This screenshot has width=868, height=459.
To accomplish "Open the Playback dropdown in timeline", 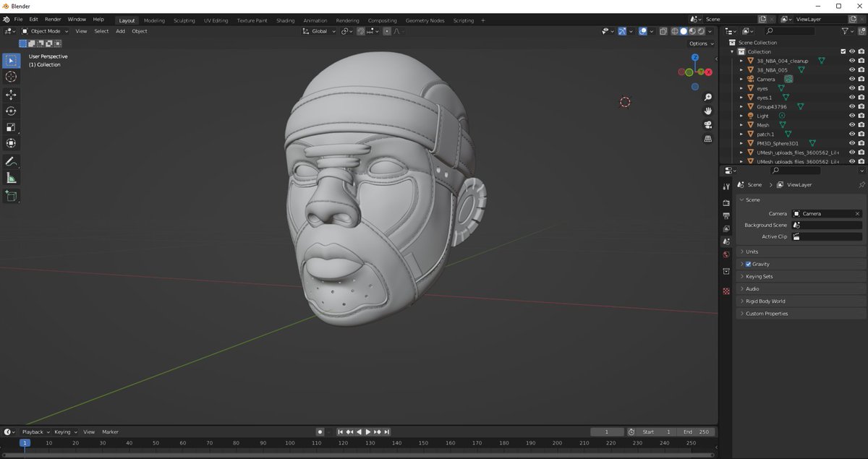I will [x=36, y=432].
